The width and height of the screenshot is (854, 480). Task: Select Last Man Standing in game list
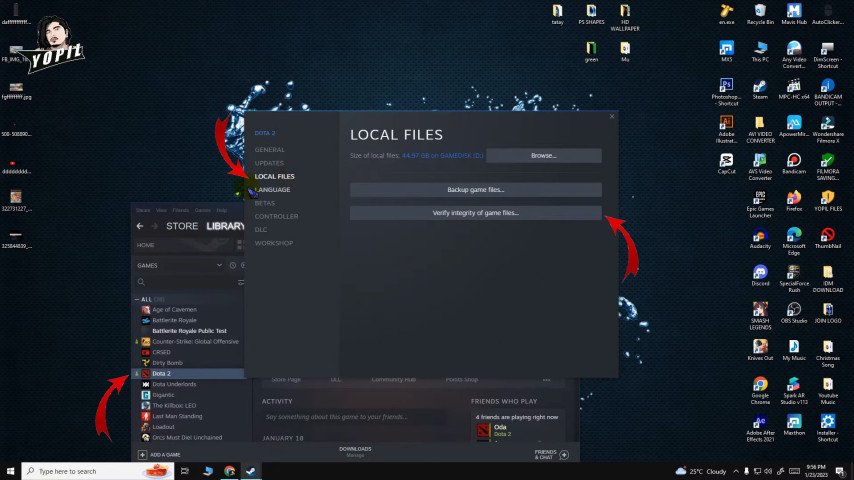[x=177, y=416]
